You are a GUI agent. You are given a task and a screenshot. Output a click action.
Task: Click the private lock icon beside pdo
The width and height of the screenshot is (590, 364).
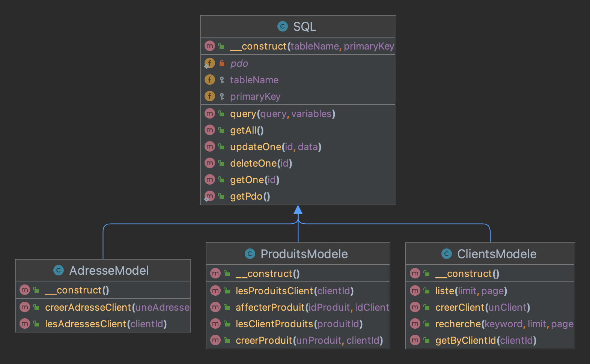tap(222, 63)
